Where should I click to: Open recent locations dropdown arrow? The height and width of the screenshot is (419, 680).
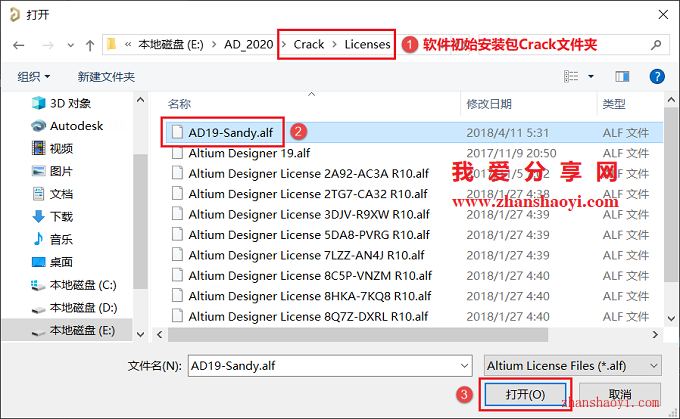click(71, 45)
